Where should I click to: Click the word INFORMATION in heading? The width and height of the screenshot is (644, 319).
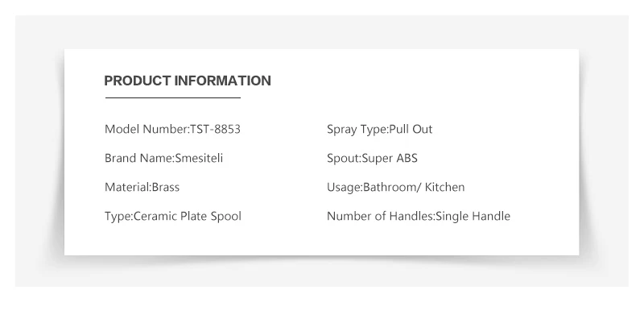[223, 81]
